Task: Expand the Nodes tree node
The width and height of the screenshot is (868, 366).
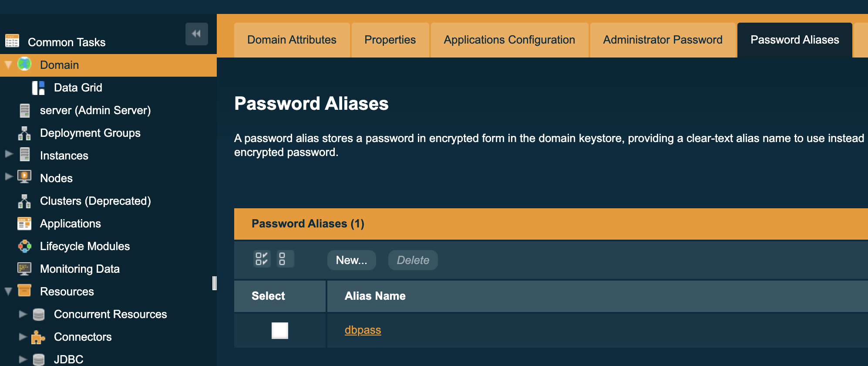Action: click(x=9, y=176)
